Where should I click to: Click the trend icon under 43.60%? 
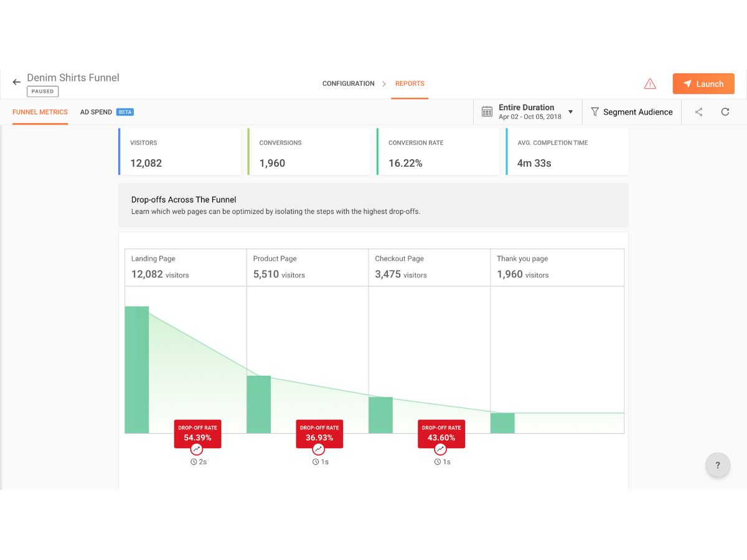(441, 449)
